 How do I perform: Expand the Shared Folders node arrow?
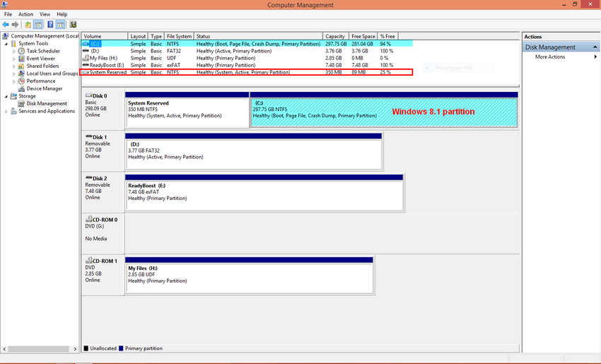point(14,66)
